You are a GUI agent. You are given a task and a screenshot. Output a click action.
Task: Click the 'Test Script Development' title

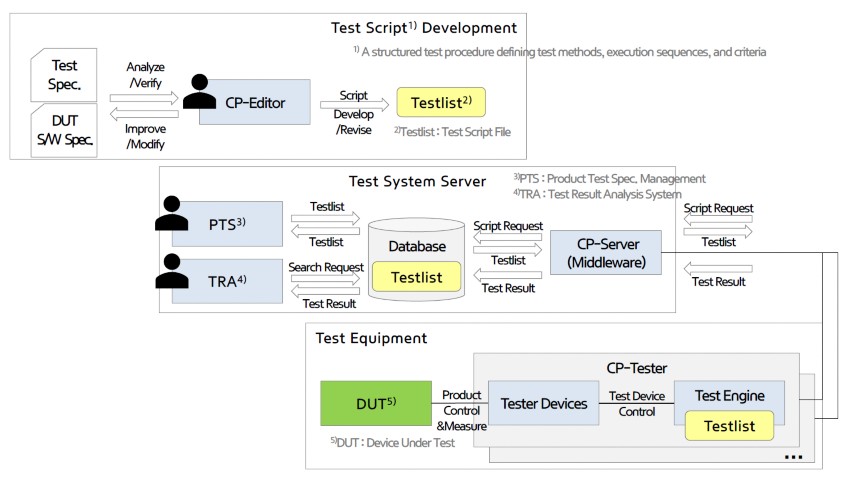point(424,28)
